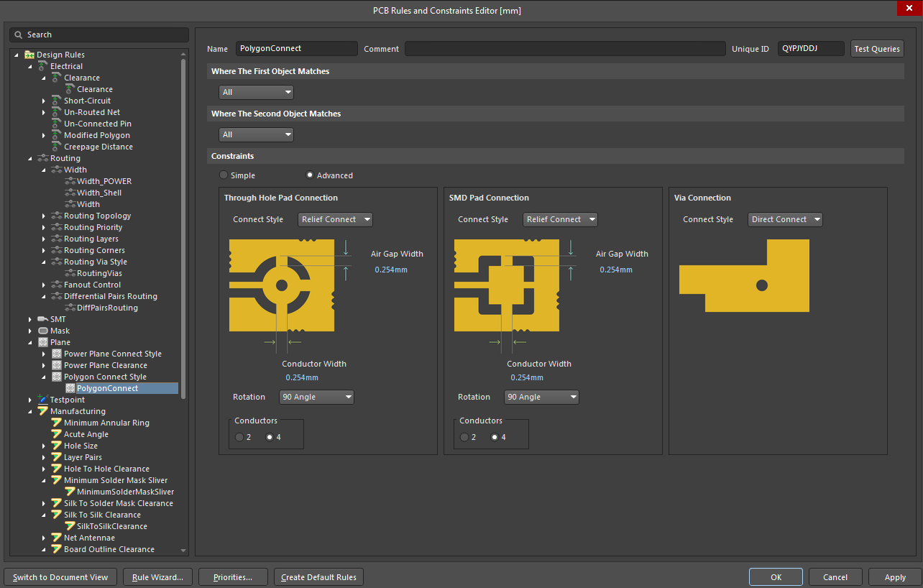This screenshot has height=588, width=923.
Task: Click the search magnifier icon
Action: [x=17, y=35]
